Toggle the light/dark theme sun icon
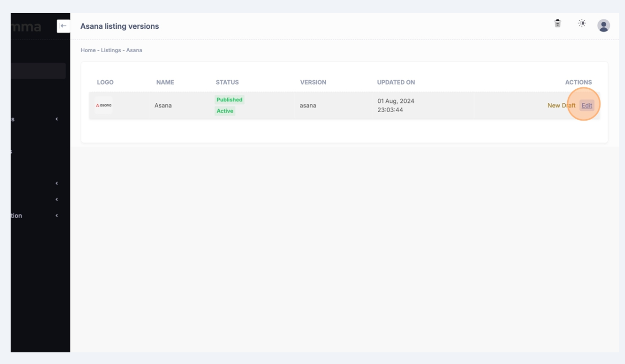The height and width of the screenshot is (364, 625). tap(581, 23)
